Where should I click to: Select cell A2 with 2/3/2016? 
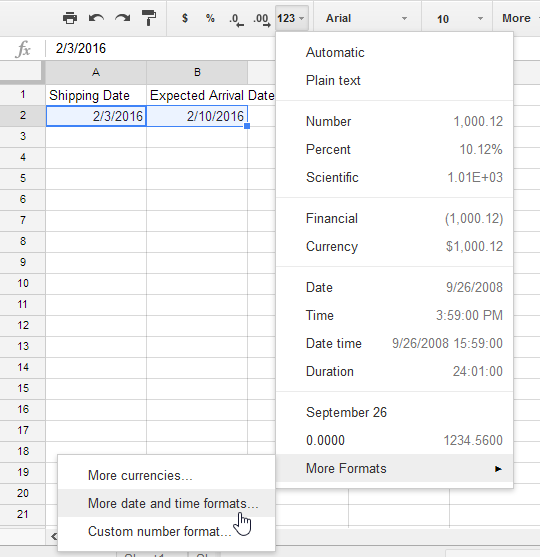click(x=96, y=116)
